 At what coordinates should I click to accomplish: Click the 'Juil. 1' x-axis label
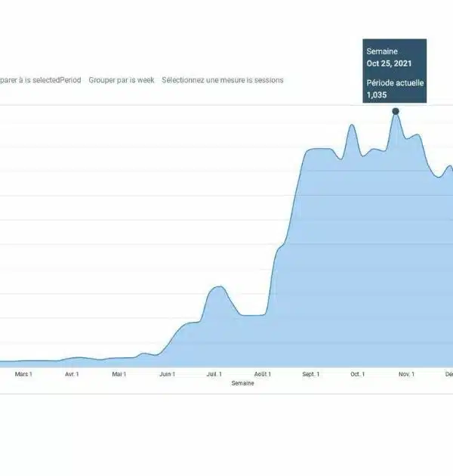coord(214,374)
